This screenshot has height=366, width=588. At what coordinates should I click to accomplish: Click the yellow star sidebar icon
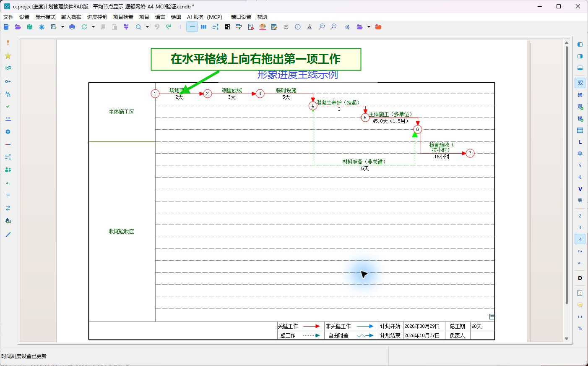(x=8, y=56)
